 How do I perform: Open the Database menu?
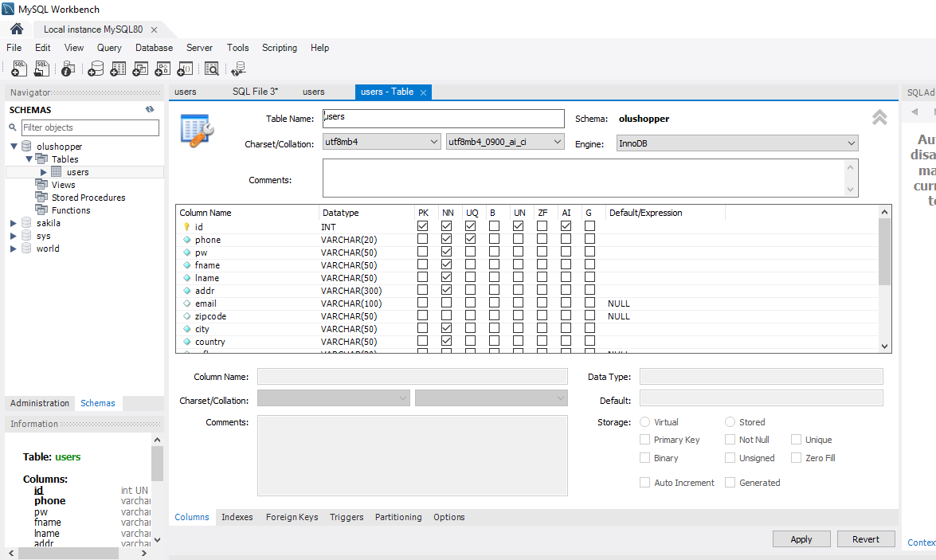click(x=154, y=48)
